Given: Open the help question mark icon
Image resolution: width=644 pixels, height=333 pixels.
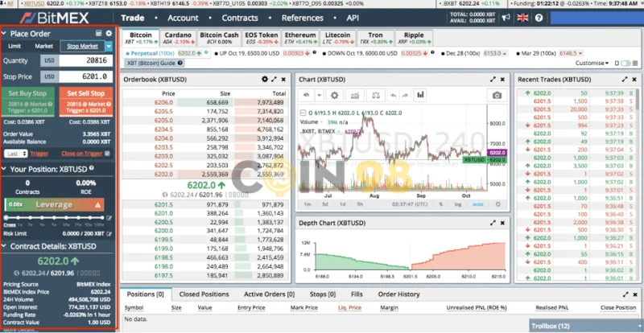Looking at the screenshot, I should (x=539, y=18).
